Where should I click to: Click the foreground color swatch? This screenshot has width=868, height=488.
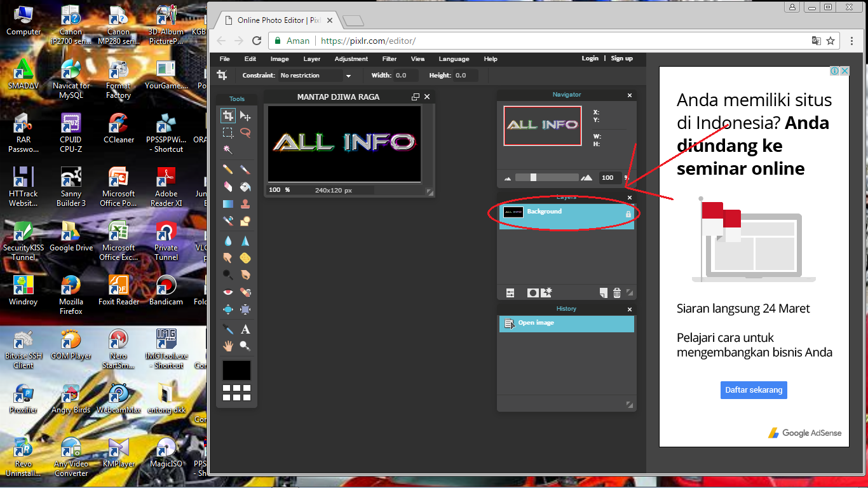[236, 370]
